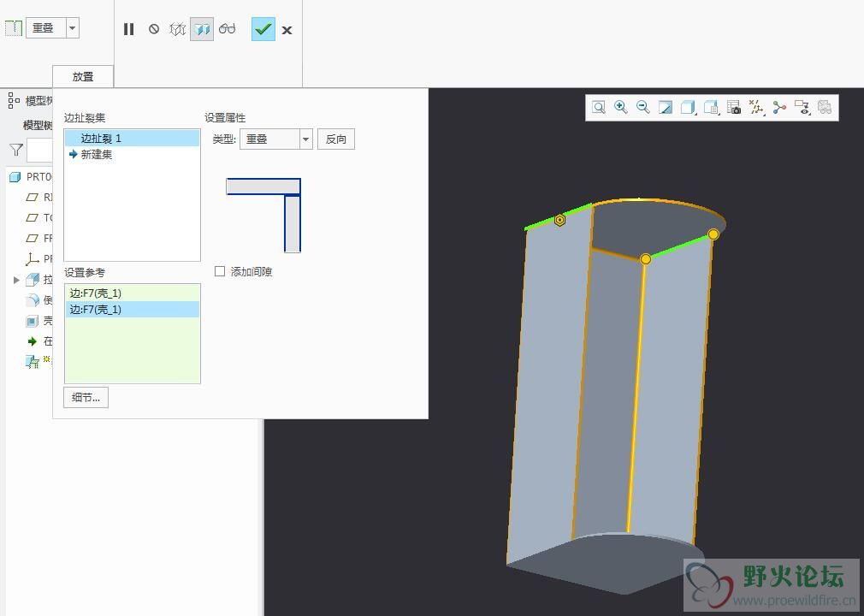The image size is (864, 616).
Task: Click the 反向 flip button
Action: tap(336, 139)
